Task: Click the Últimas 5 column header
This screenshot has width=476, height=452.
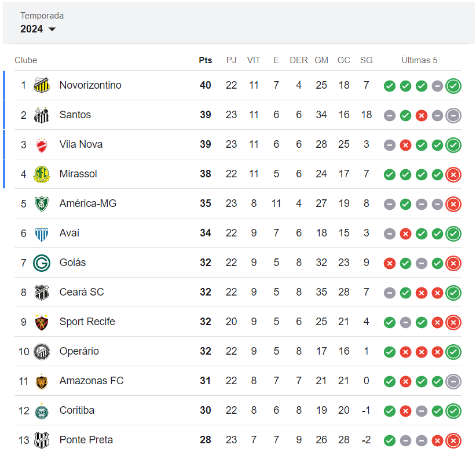Action: [x=419, y=60]
